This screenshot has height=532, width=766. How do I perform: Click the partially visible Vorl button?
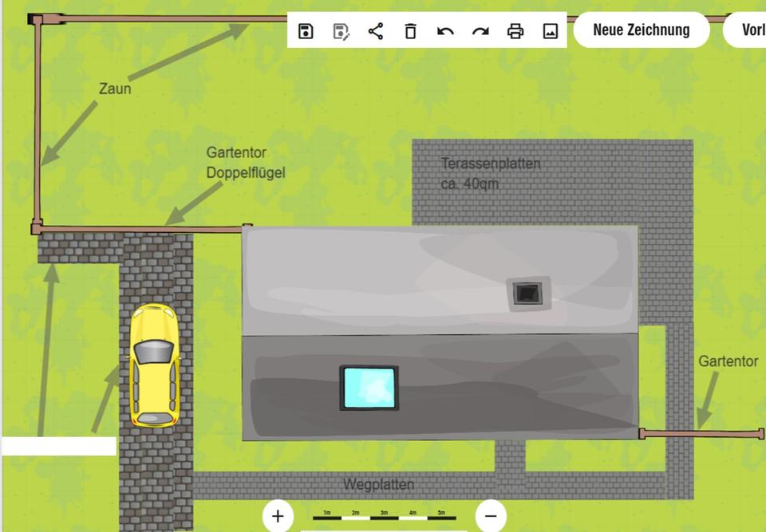pyautogui.click(x=747, y=30)
